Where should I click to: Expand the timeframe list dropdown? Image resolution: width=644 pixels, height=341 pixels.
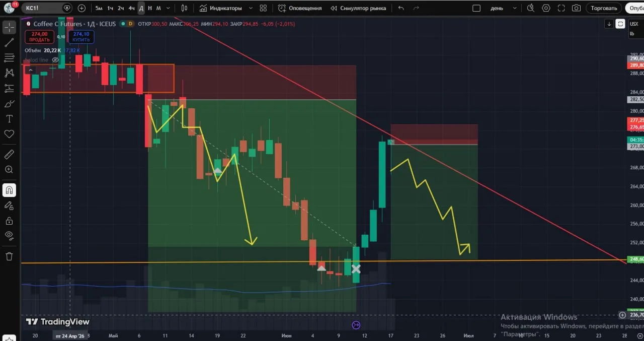(x=168, y=8)
